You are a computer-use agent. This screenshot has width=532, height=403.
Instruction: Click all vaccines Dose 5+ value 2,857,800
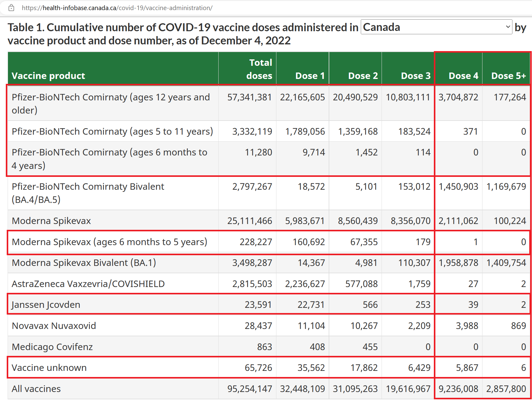(506, 389)
